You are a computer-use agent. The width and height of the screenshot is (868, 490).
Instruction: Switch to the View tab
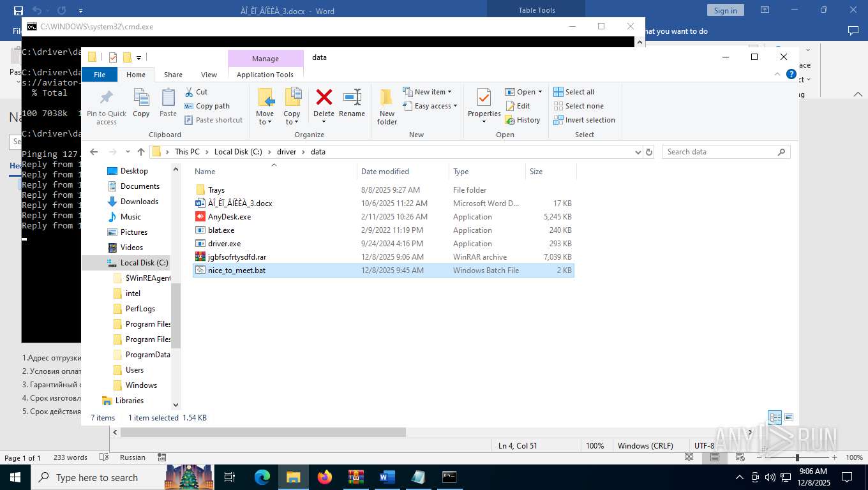click(x=209, y=75)
